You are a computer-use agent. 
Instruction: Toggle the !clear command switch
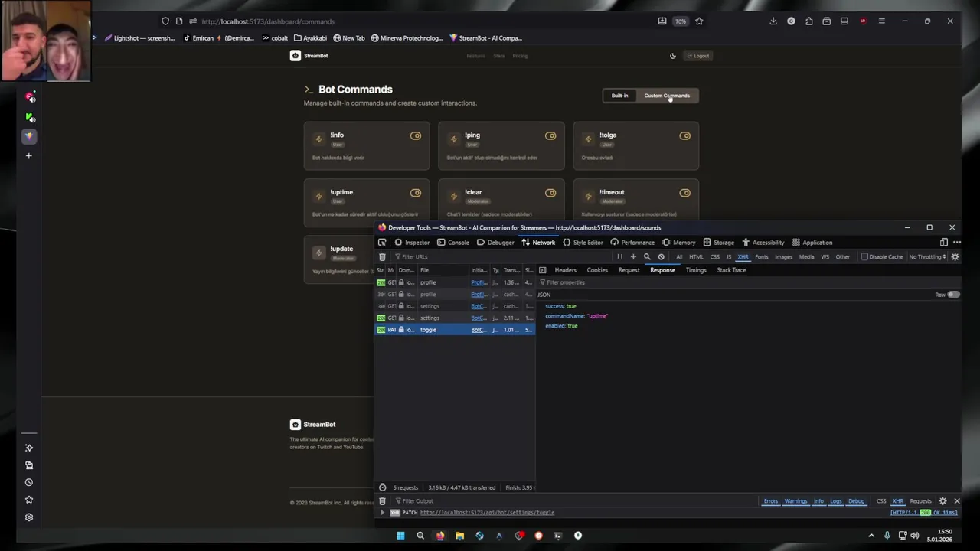pyautogui.click(x=550, y=193)
